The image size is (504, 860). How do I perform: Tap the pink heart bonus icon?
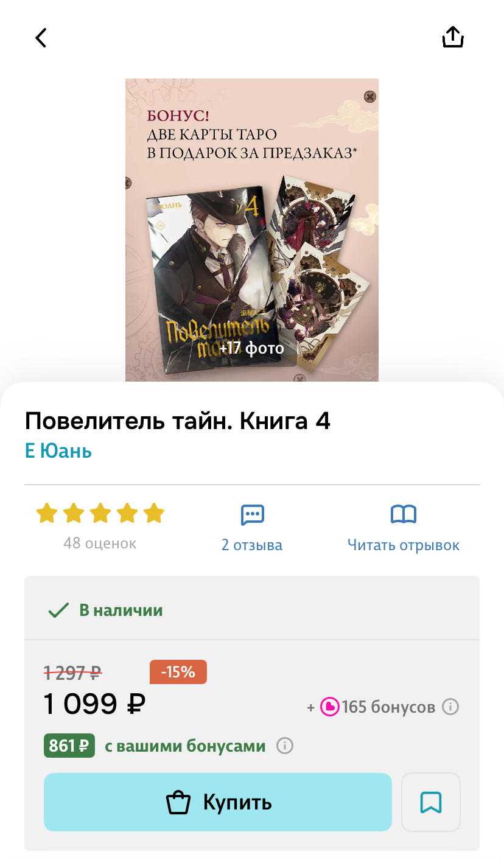[x=329, y=707]
